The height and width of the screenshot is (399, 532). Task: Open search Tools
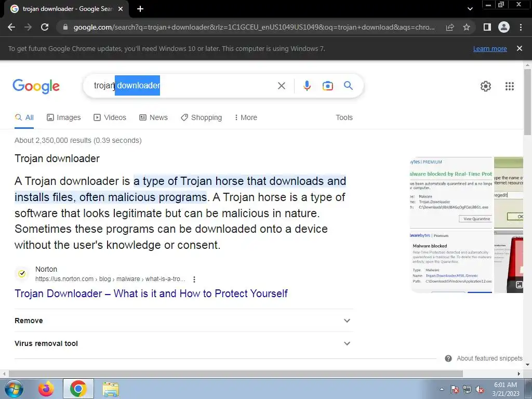(344, 118)
